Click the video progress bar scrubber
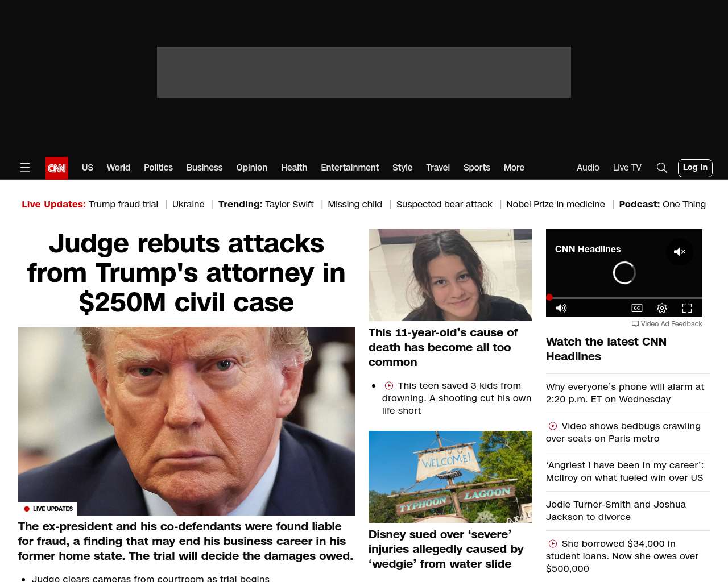The height and width of the screenshot is (582, 728). 549,297
